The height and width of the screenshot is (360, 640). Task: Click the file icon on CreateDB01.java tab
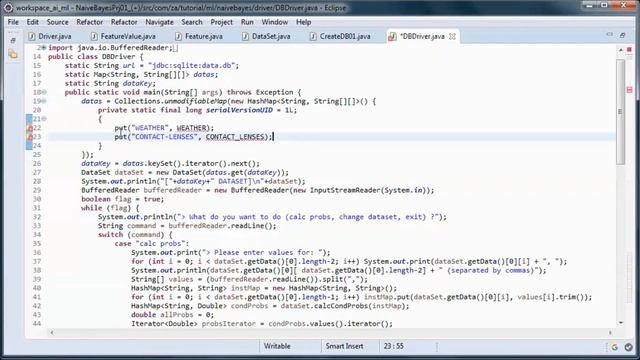coord(313,36)
